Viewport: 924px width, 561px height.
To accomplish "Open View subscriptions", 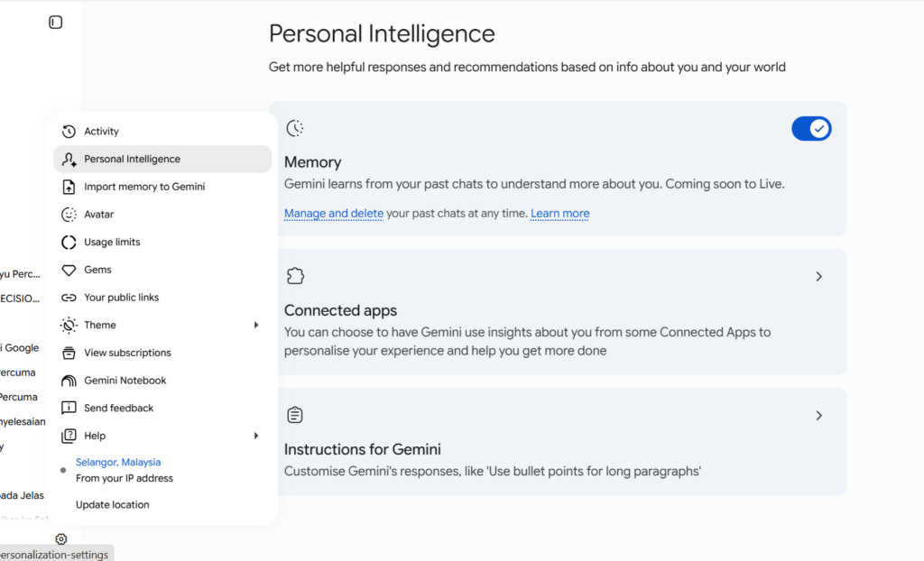I will (162, 353).
